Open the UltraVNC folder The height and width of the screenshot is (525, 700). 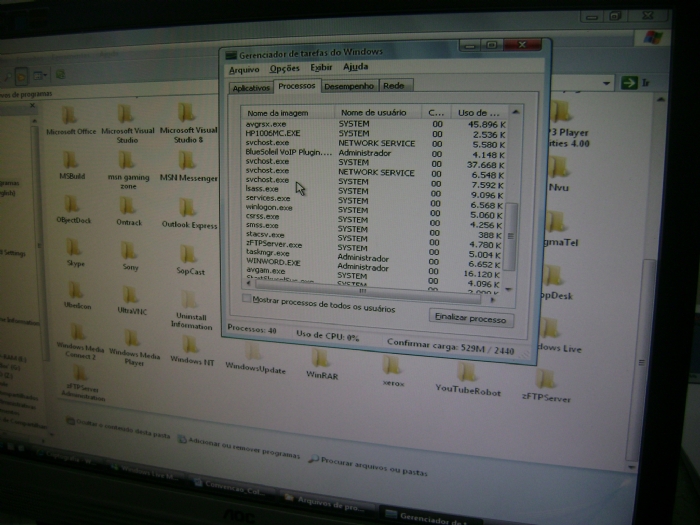point(131,300)
